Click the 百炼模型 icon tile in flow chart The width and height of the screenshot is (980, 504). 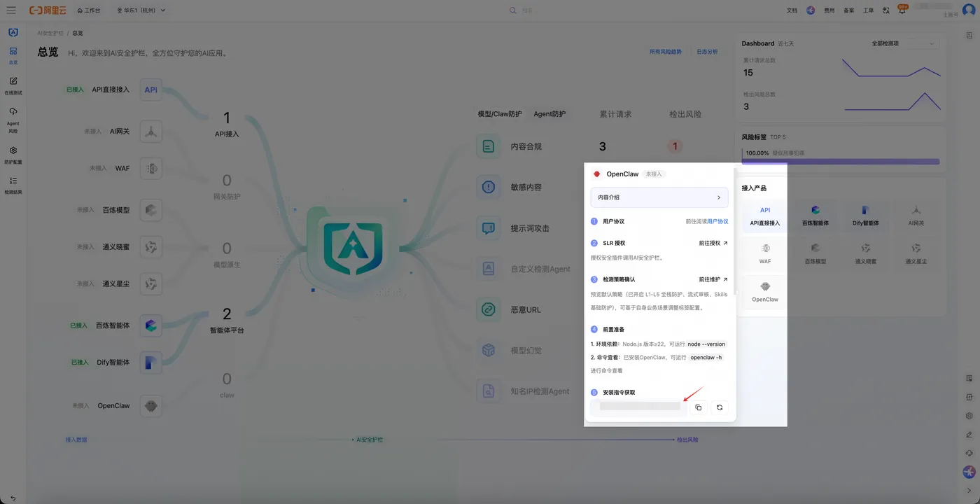151,209
